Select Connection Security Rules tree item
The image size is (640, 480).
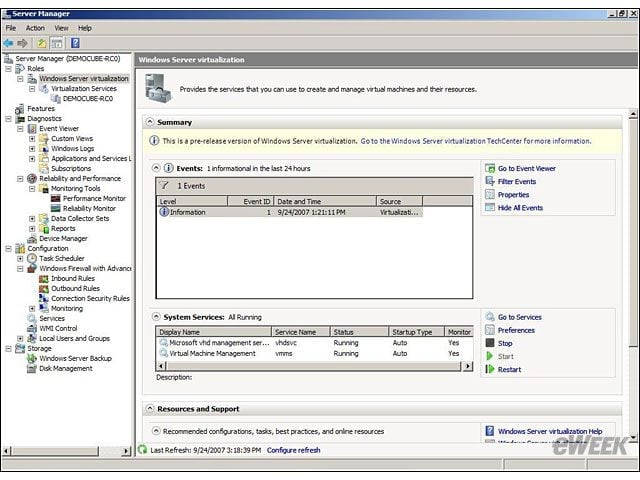click(x=90, y=298)
